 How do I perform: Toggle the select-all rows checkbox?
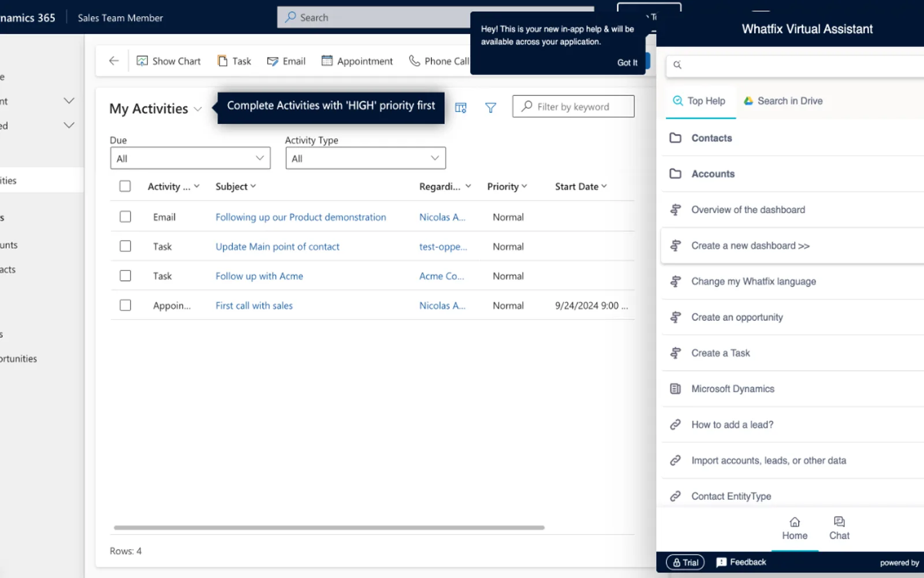125,186
